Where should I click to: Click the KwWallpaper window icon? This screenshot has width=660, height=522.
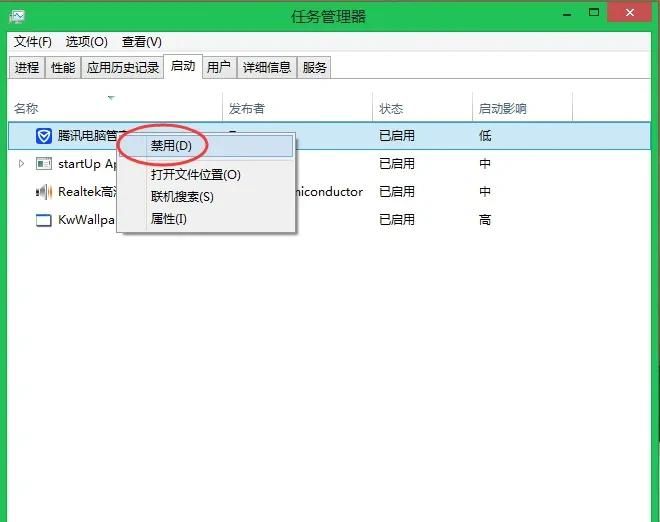[x=44, y=220]
